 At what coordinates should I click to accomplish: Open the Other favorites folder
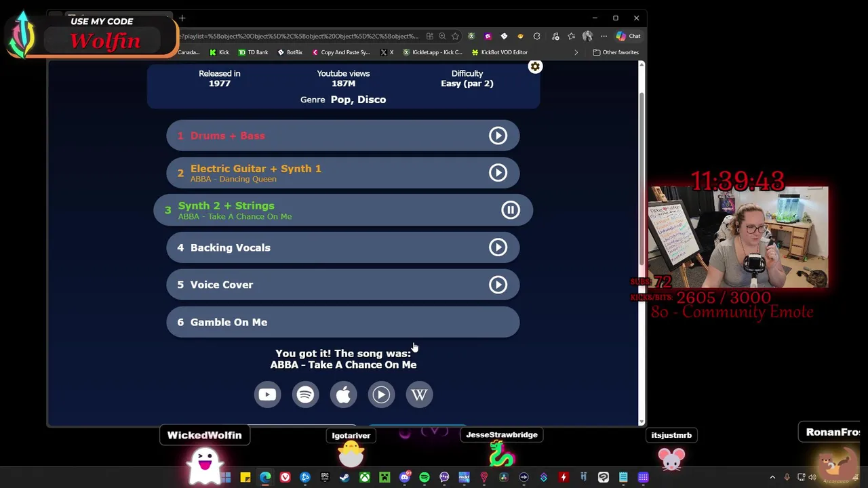pyautogui.click(x=616, y=52)
